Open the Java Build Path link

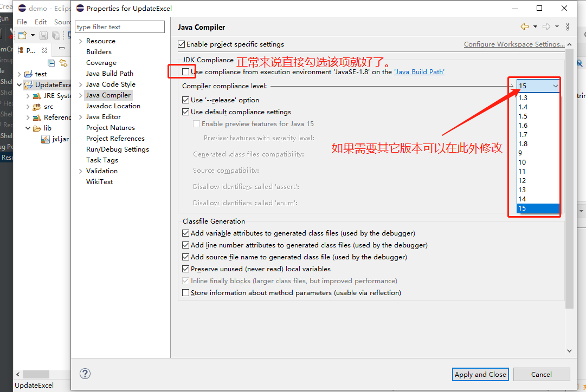pos(420,71)
